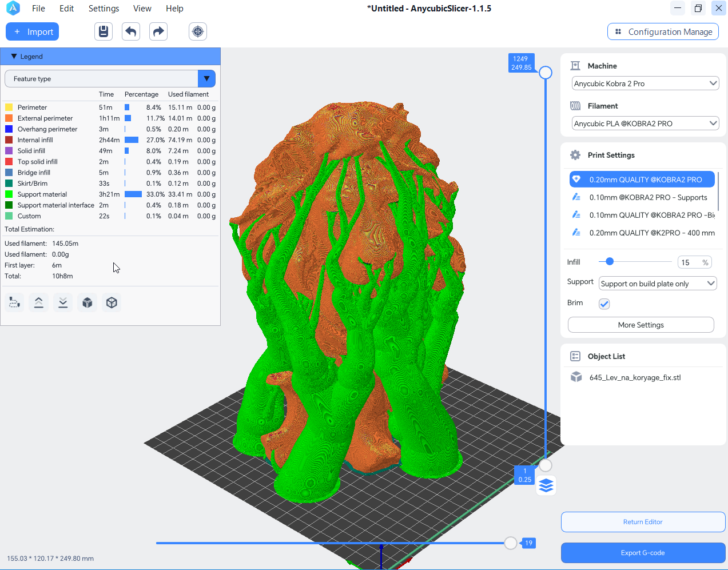Collapse the Legend panel triangle
The width and height of the screenshot is (728, 570).
point(14,57)
